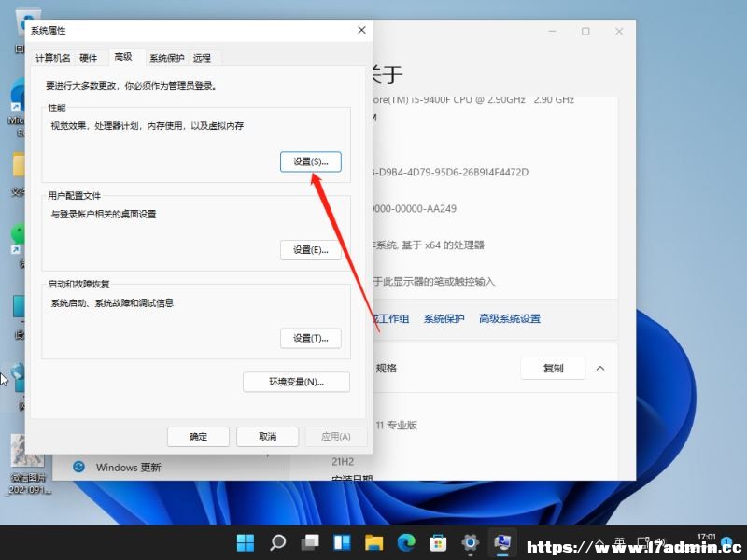Open Microsoft Store from the taskbar

pyautogui.click(x=438, y=542)
